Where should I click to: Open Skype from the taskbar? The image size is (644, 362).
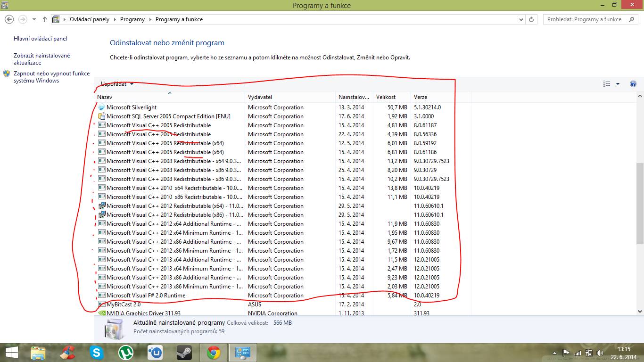(x=97, y=353)
